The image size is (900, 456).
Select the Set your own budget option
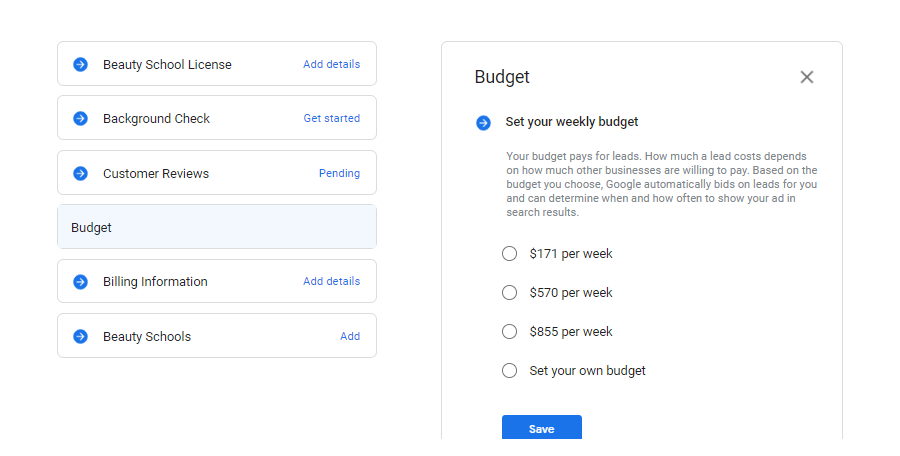[x=509, y=370]
